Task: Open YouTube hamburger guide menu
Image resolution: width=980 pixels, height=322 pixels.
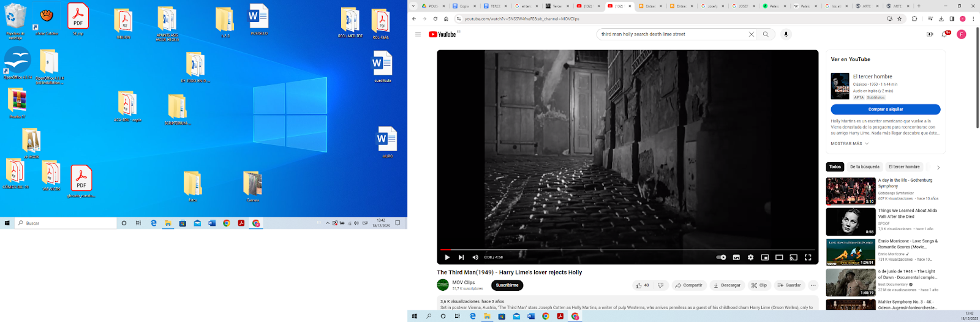Action: [418, 34]
